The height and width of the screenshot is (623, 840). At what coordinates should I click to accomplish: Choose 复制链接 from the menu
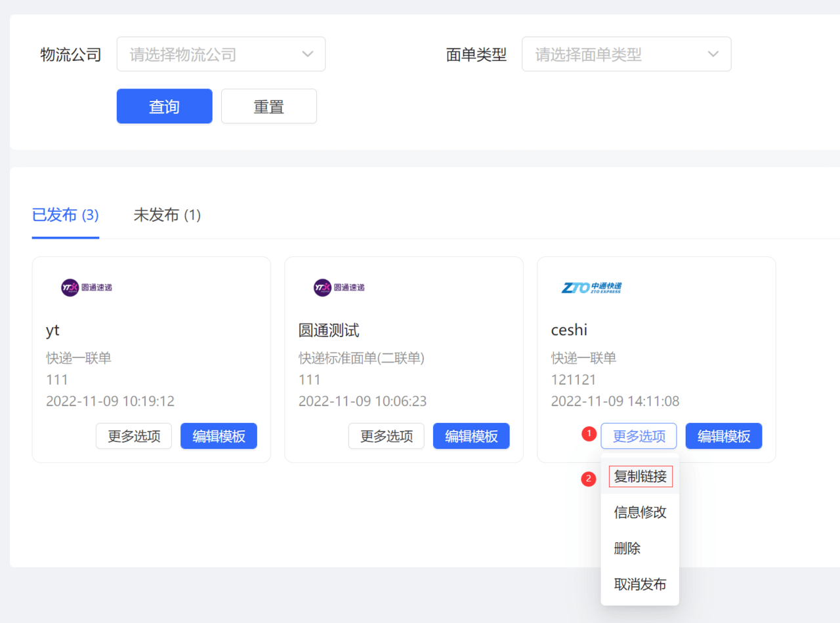[640, 477]
